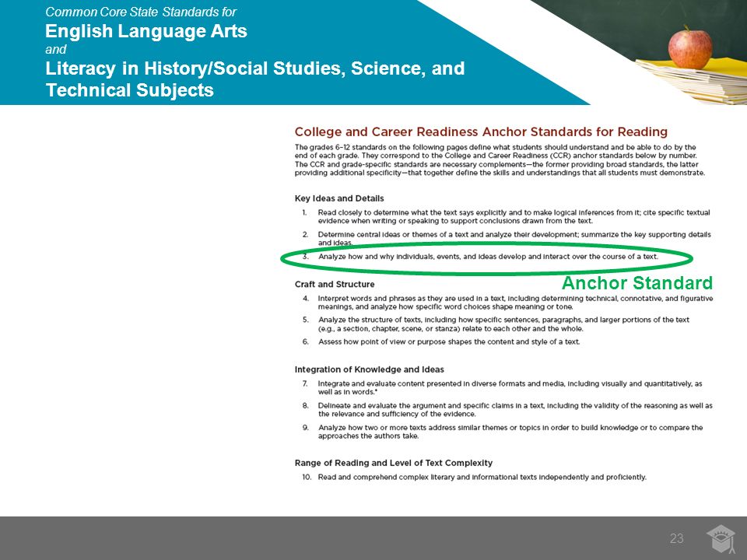Click the graduation cap owl logo icon
The height and width of the screenshot is (560, 747).
(x=721, y=539)
